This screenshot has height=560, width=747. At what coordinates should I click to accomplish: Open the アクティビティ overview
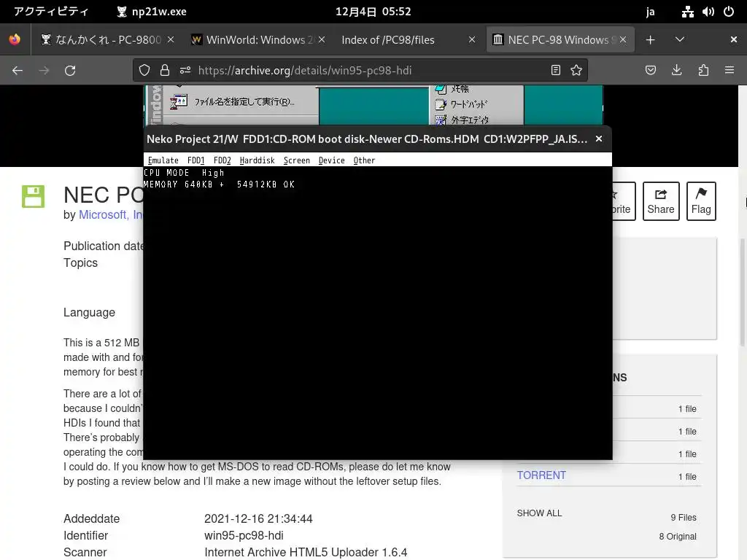51,12
